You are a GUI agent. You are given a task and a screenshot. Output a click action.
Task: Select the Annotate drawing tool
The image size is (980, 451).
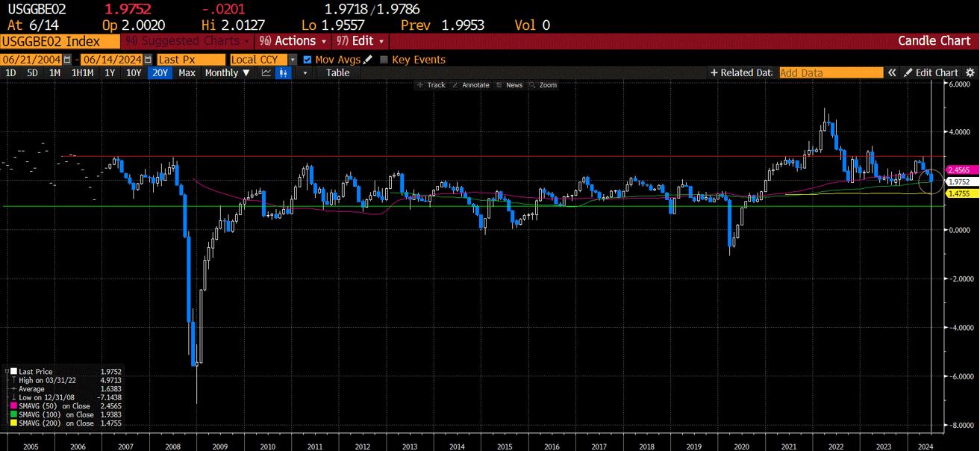tap(471, 84)
